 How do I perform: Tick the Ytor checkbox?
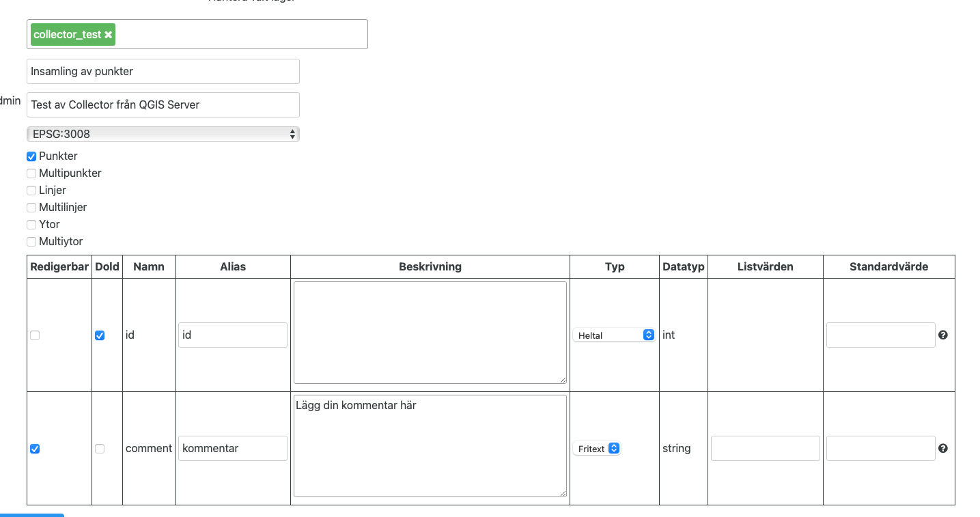click(x=31, y=225)
